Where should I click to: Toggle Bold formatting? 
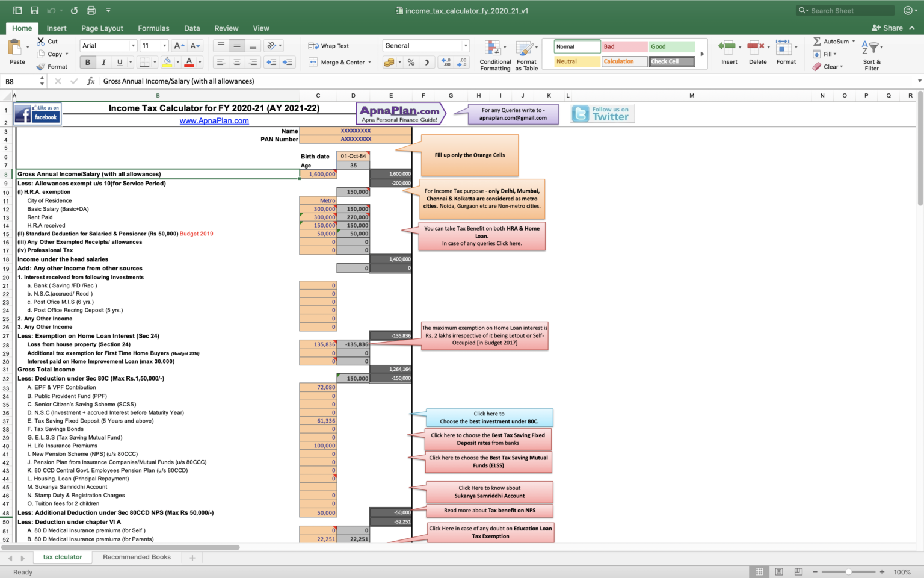[x=88, y=62]
